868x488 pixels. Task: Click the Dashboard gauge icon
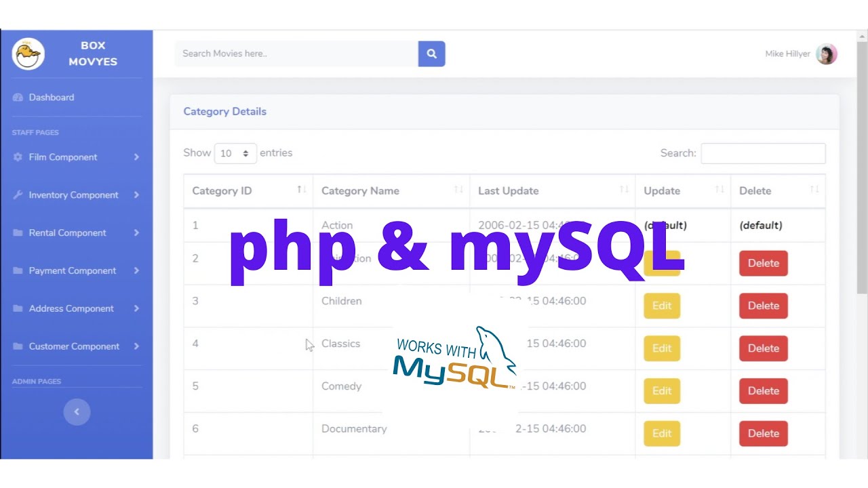pyautogui.click(x=18, y=98)
